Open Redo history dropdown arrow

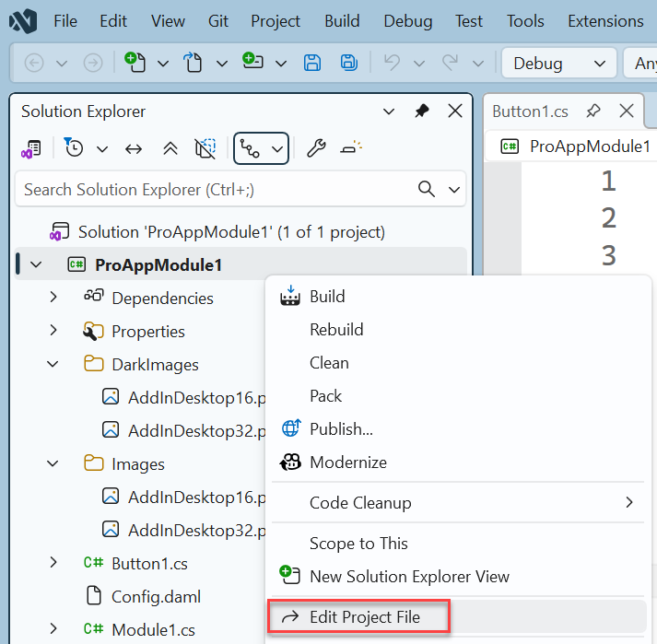tap(478, 64)
